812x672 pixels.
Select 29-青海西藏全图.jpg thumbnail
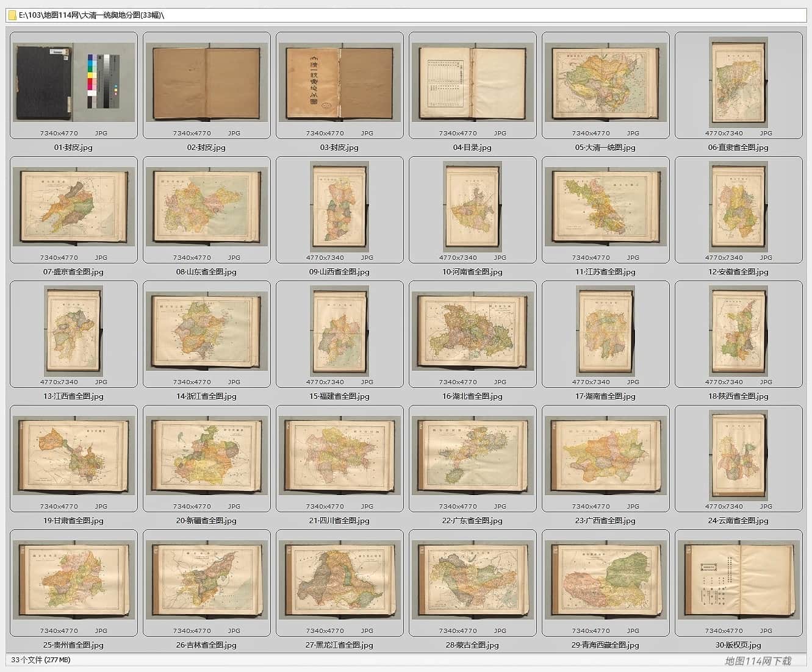(606, 583)
